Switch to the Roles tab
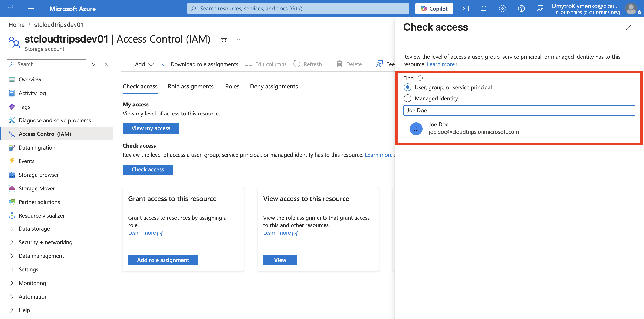The height and width of the screenshot is (319, 644). point(232,87)
